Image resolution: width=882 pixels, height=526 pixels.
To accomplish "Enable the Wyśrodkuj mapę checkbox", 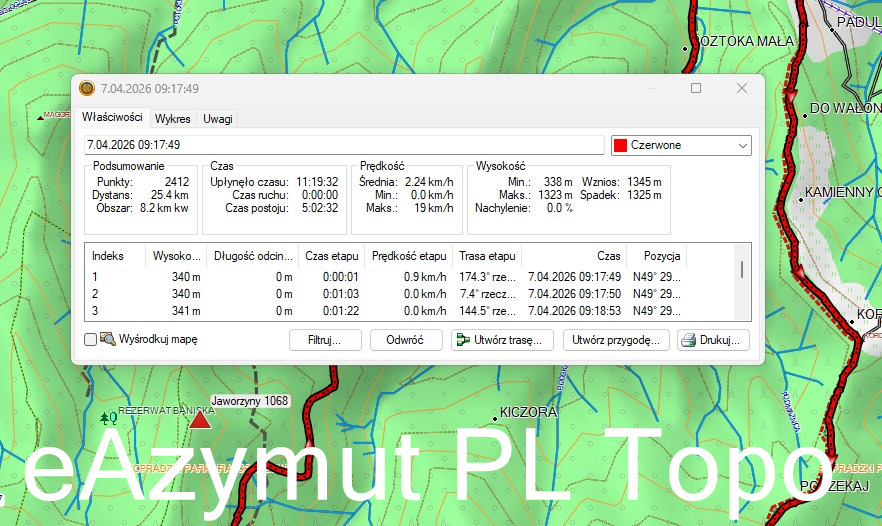I will tap(91, 340).
